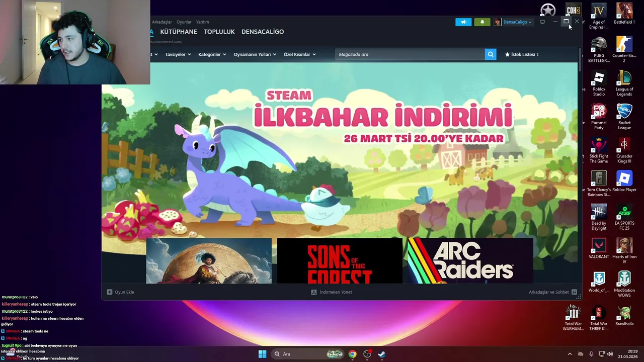Select Company of Heroes 3 desktop icon
The width and height of the screenshot is (644, 362).
click(x=573, y=10)
